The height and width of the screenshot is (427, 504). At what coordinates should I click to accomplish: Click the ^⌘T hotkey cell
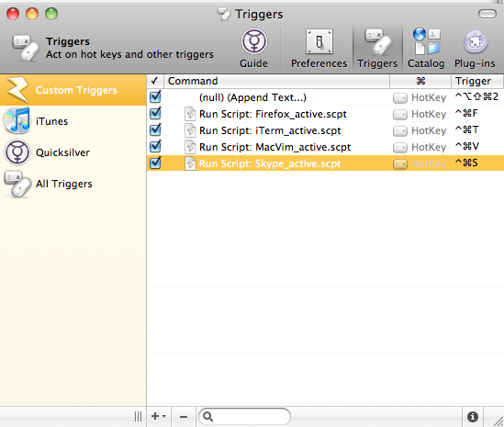pos(466,129)
